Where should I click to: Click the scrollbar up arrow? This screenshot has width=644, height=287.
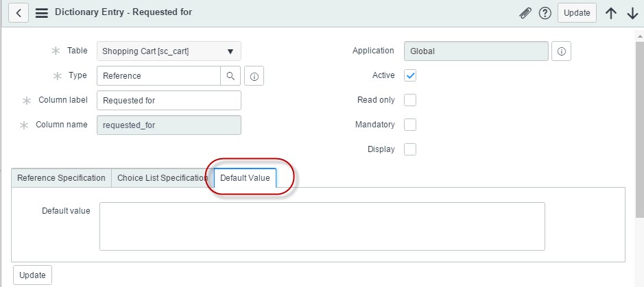coord(640,36)
